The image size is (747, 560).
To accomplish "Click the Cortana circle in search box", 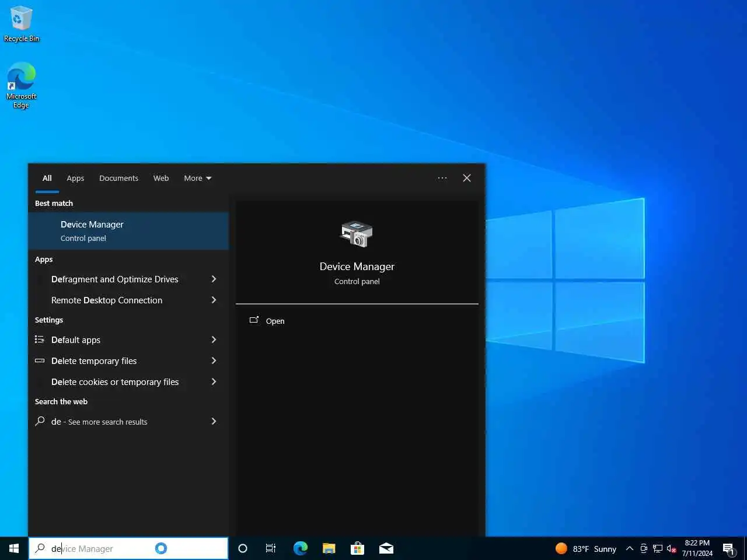I will coord(161,548).
